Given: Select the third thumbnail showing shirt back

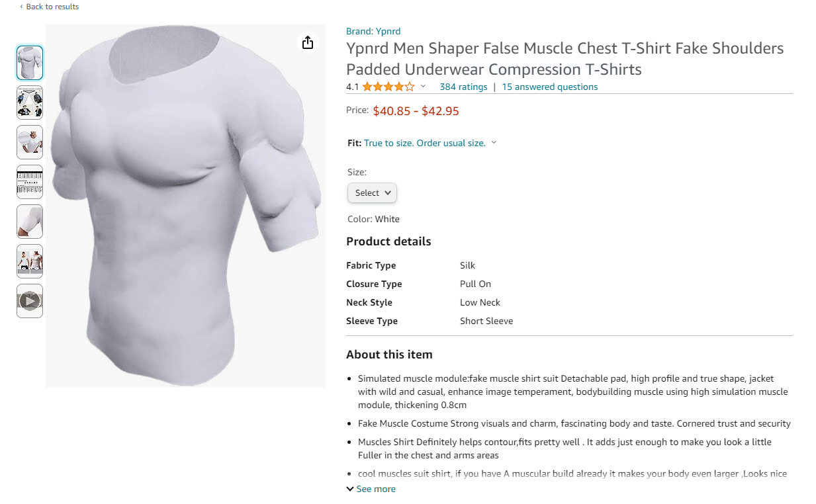Looking at the screenshot, I should coord(30,142).
